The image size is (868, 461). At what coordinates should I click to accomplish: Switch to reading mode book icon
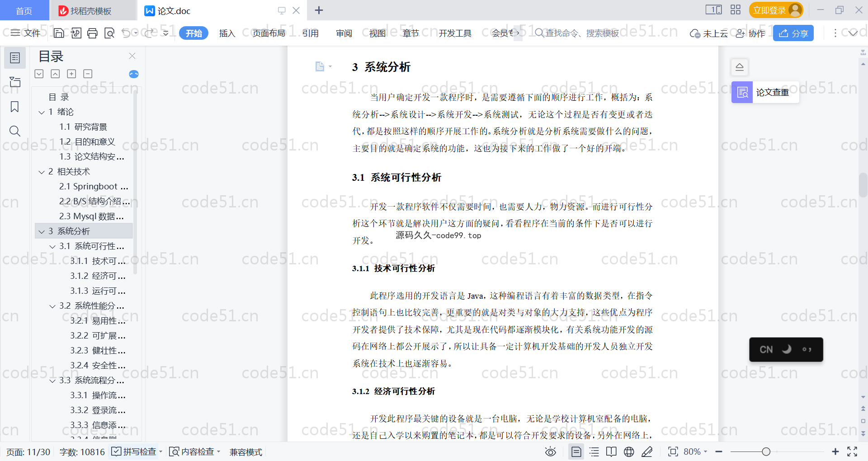[611, 452]
